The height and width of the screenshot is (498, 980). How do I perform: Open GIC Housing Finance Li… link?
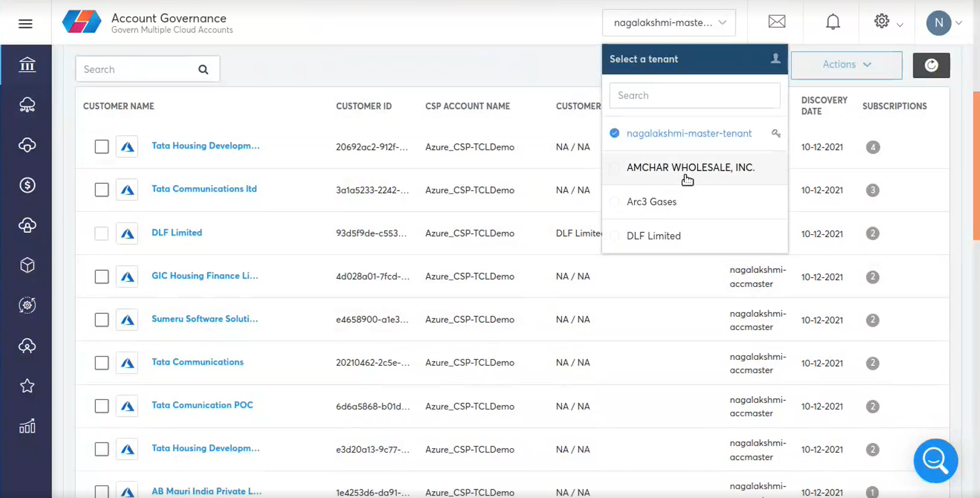tap(205, 275)
